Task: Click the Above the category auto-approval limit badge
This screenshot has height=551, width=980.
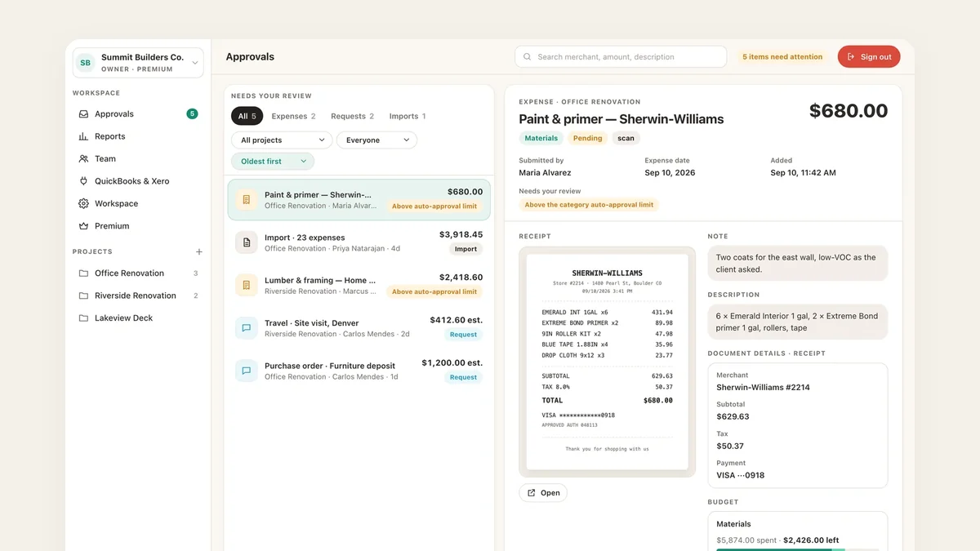Action: click(x=589, y=205)
